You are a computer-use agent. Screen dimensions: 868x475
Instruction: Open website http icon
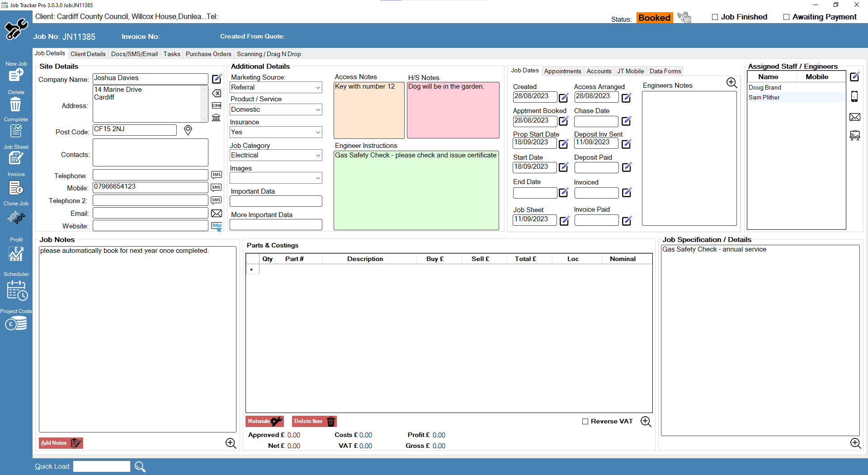click(x=217, y=226)
